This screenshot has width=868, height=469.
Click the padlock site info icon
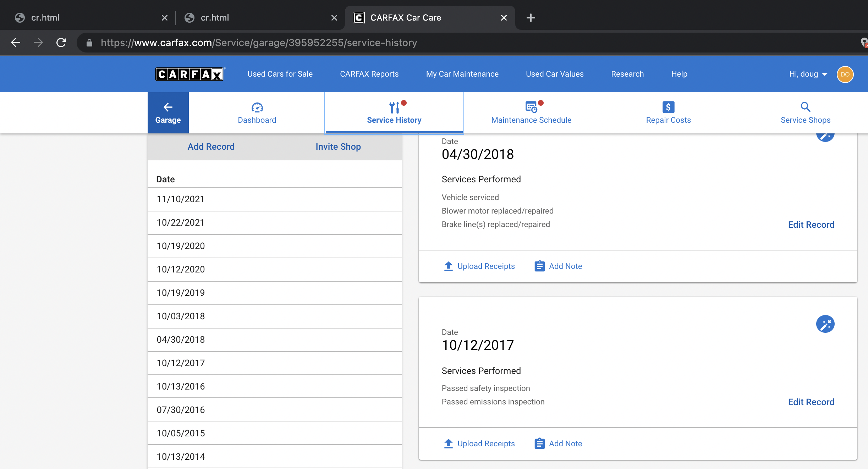click(x=89, y=43)
